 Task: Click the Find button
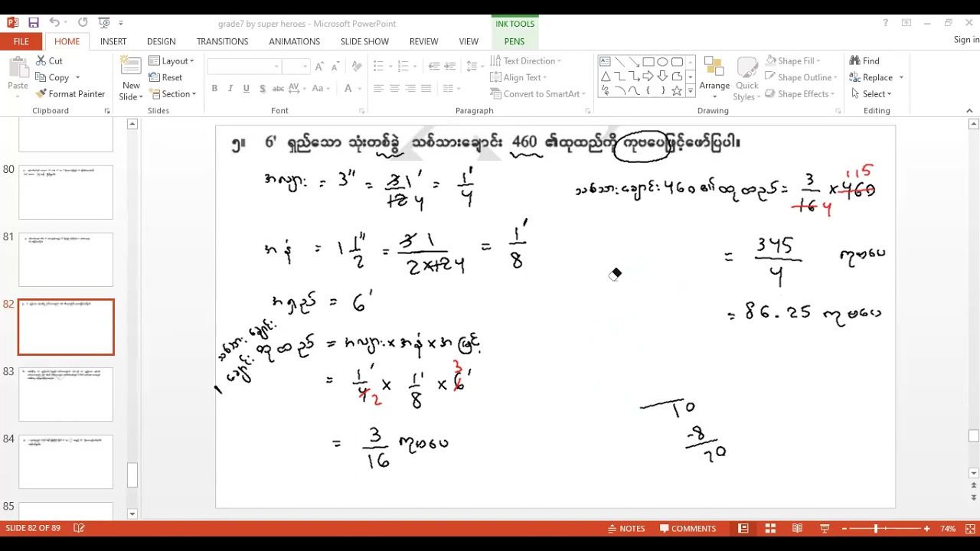pos(865,61)
